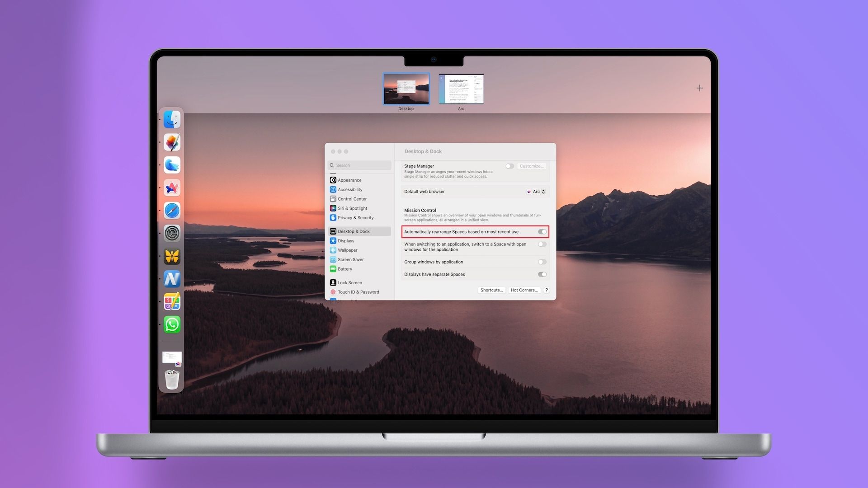868x488 pixels.
Task: Click search field in System Settings
Action: click(359, 166)
